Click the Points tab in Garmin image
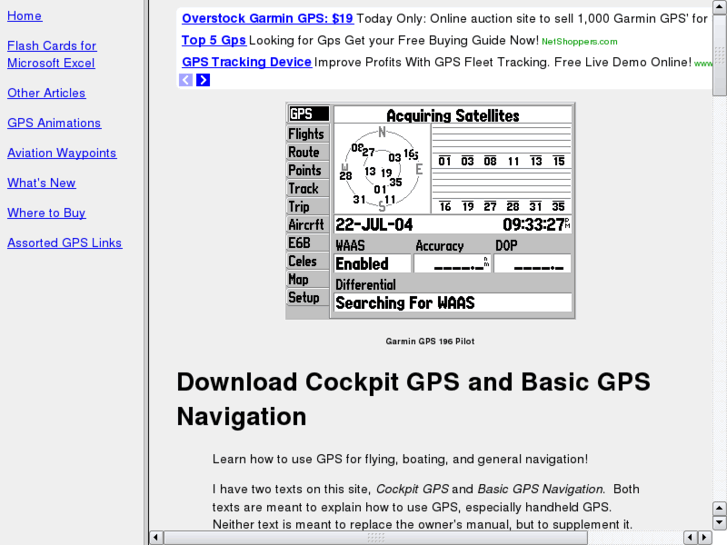 click(308, 170)
